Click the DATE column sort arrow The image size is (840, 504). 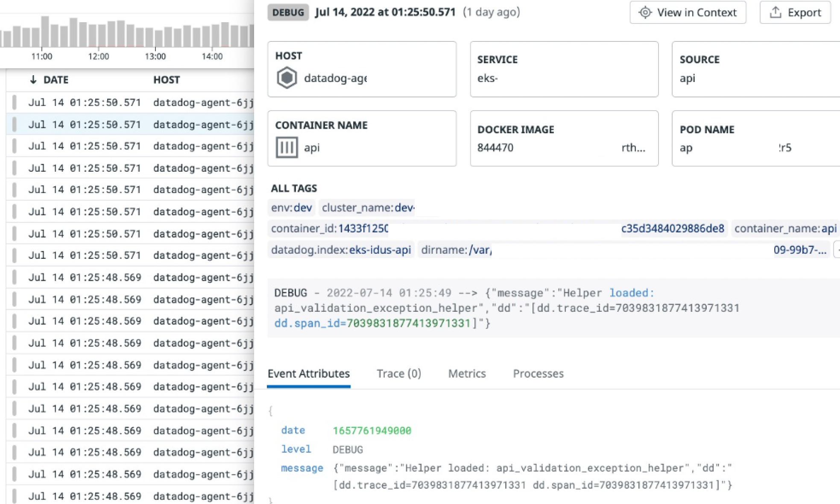[33, 80]
